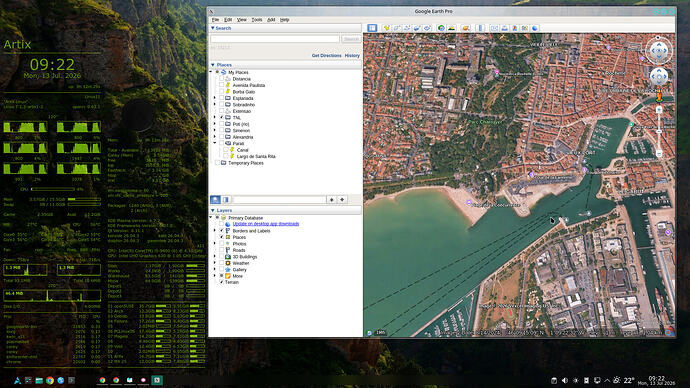Add a new placemark with the pushpin tool
The width and height of the screenshot is (690, 388).
tap(387, 28)
